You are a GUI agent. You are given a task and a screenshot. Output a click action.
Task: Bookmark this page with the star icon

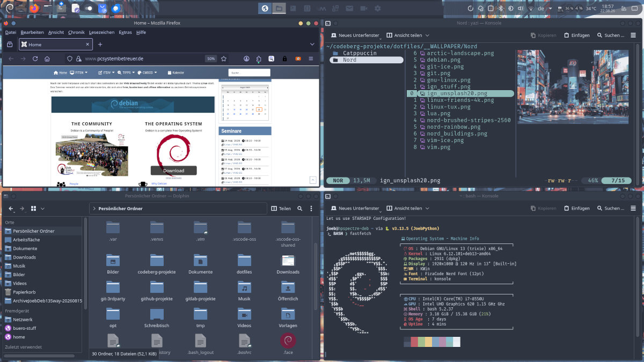pyautogui.click(x=224, y=58)
